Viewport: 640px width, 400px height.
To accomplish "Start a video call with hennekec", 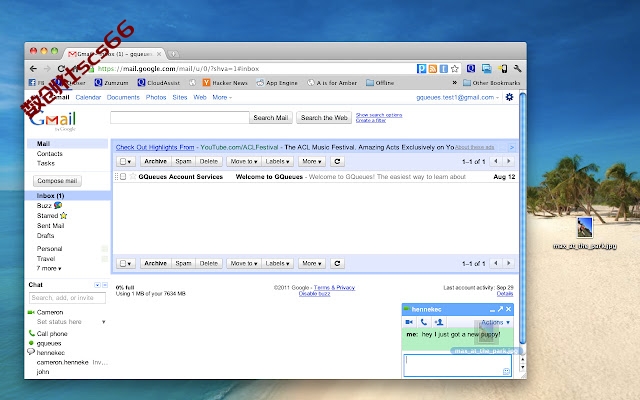I will (409, 322).
